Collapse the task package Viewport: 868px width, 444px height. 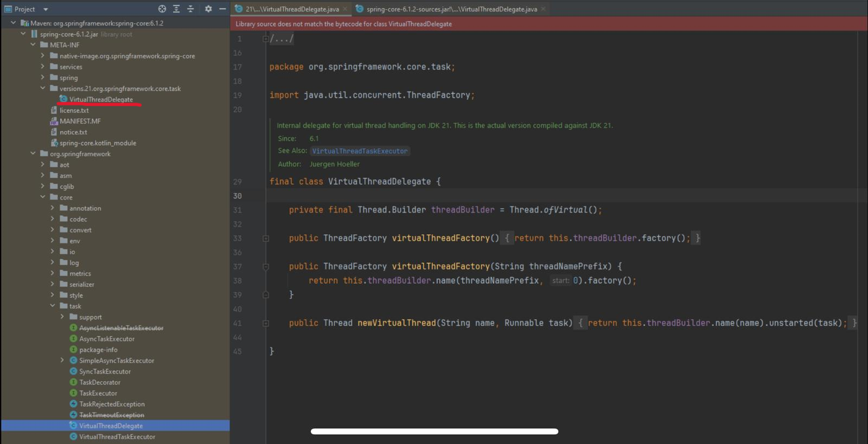53,306
